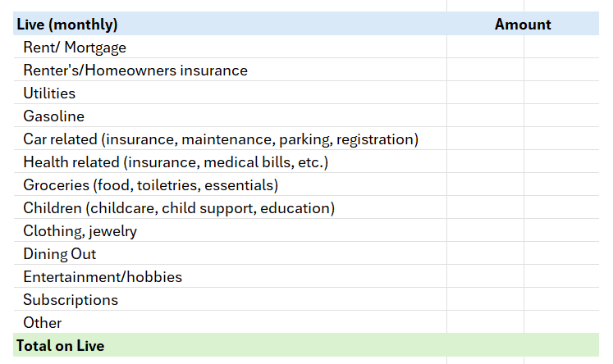The height and width of the screenshot is (364, 613).
Task: Click the Dining Out cell
Action: pyautogui.click(x=59, y=254)
